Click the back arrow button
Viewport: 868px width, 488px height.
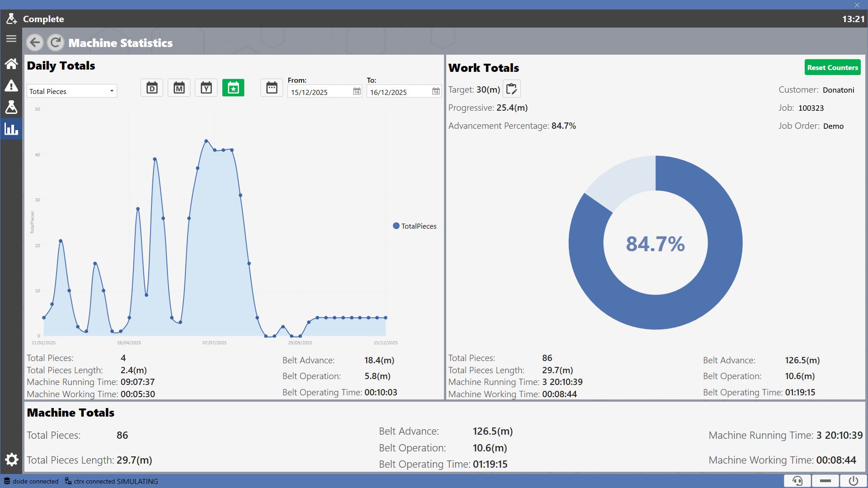(35, 42)
